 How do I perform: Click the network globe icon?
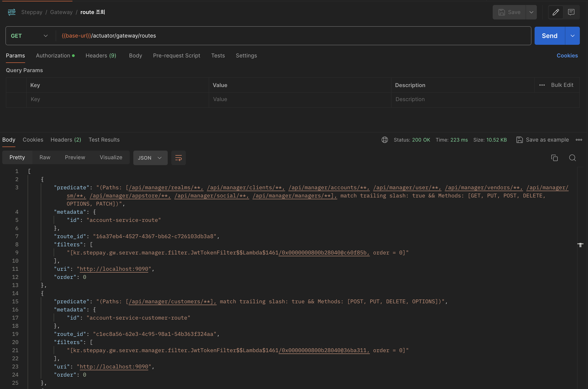pos(385,140)
